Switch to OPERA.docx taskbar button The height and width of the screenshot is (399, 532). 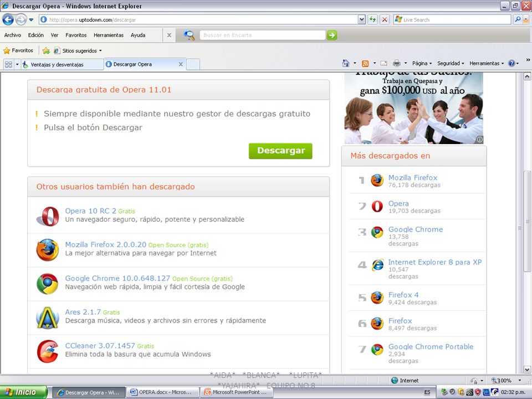pyautogui.click(x=162, y=392)
